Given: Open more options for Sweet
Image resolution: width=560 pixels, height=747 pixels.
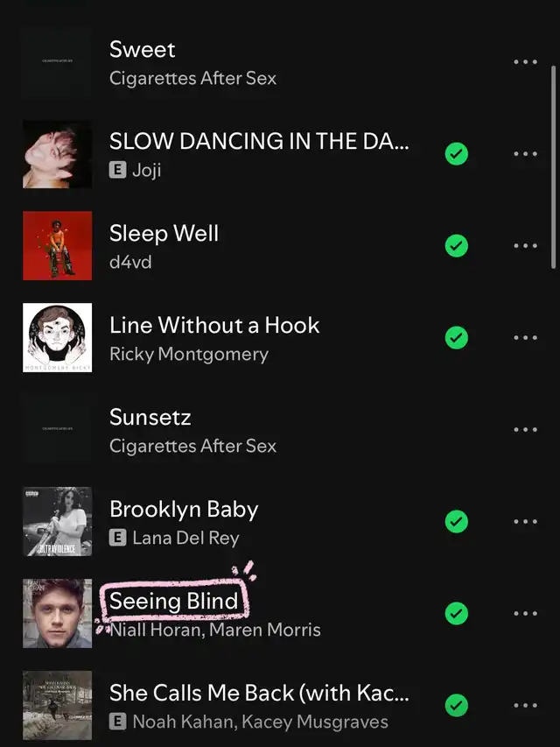Looking at the screenshot, I should coord(525,62).
